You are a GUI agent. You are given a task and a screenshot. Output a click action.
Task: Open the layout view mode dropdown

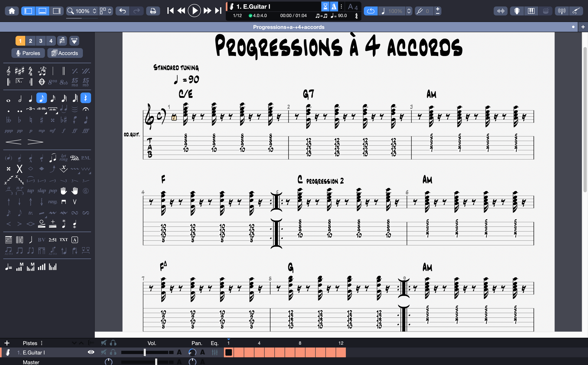(106, 11)
